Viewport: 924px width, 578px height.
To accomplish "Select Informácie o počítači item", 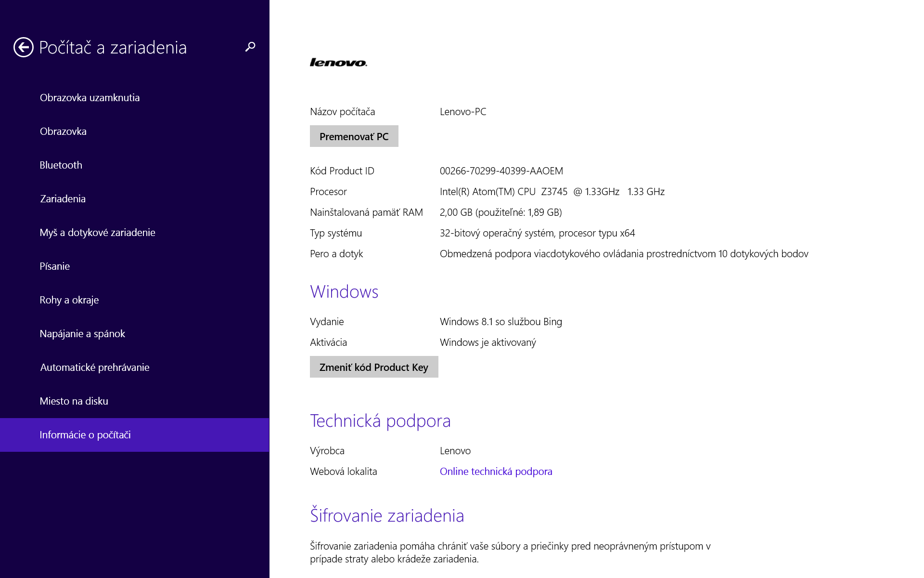I will [135, 435].
